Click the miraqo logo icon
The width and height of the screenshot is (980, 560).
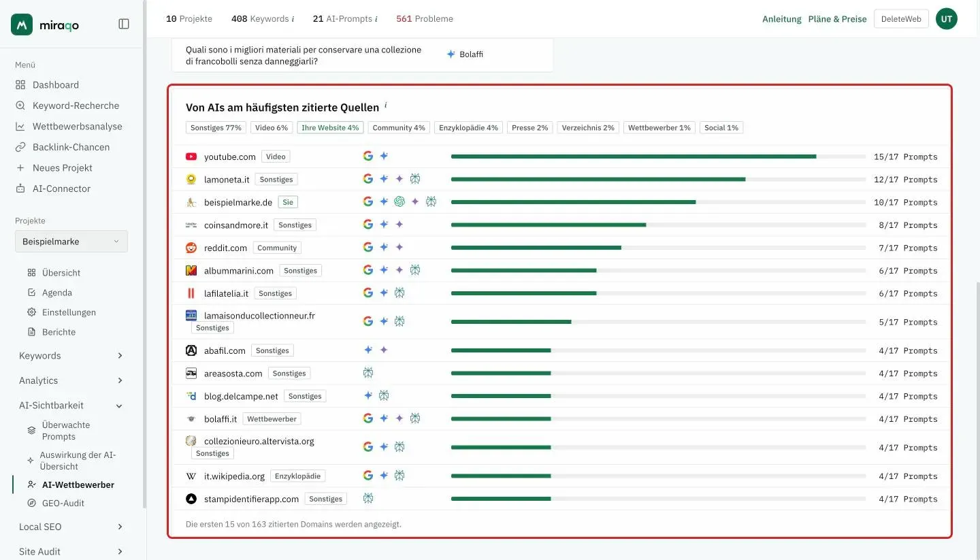[22, 24]
